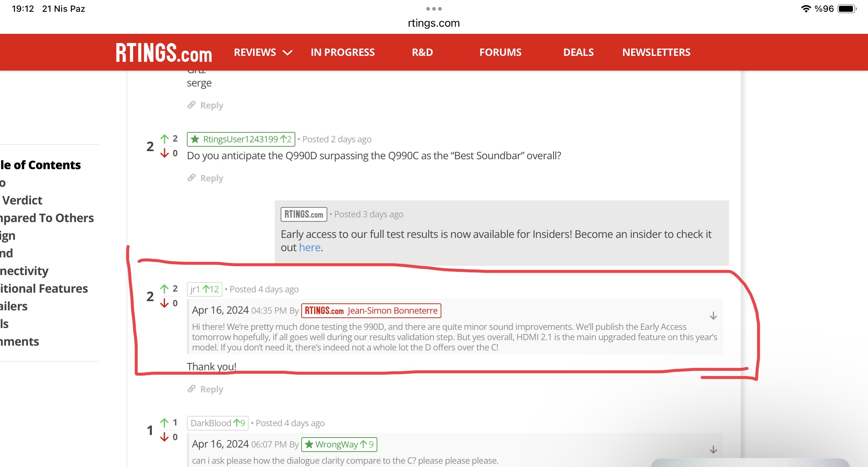868x467 pixels.
Task: Downvote RtingsUser1243199's comment
Action: point(164,153)
